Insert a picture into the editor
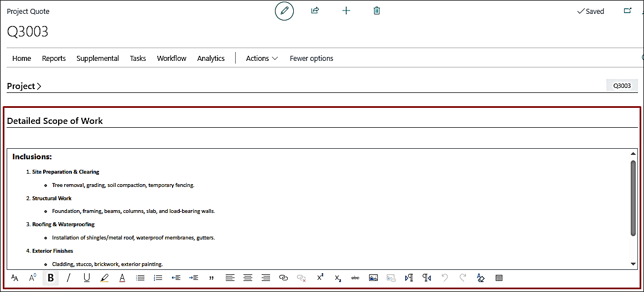Viewport: 644px width, 292px height. coord(373,278)
